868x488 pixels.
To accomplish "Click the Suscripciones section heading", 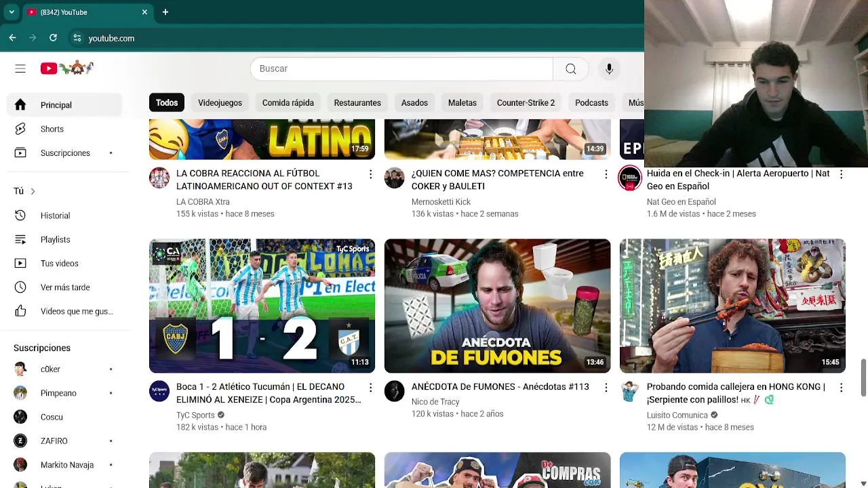I will pos(42,348).
